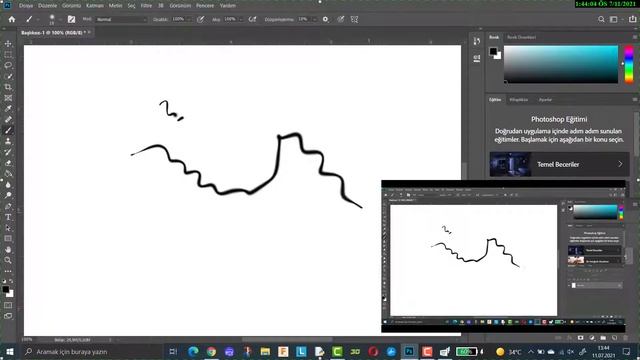Open smoothing options gear icon
The image size is (640, 360).
click(325, 19)
